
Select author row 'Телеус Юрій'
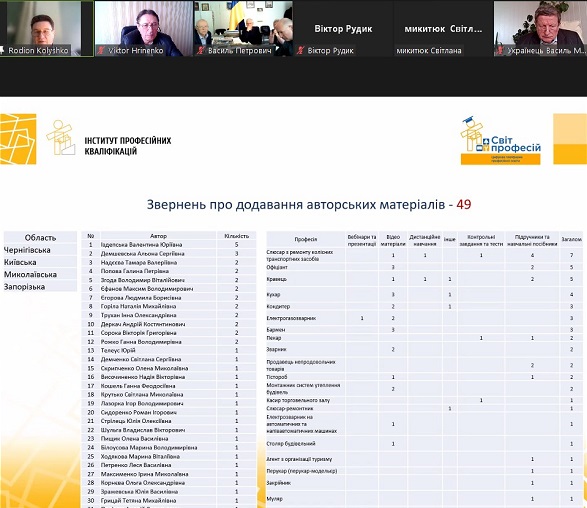click(169, 350)
